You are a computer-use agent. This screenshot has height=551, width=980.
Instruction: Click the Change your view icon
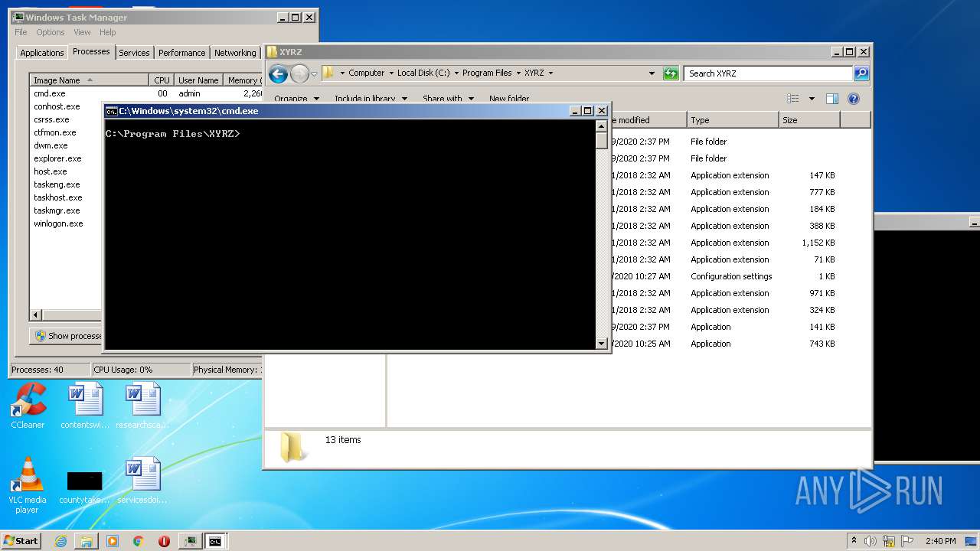[793, 99]
